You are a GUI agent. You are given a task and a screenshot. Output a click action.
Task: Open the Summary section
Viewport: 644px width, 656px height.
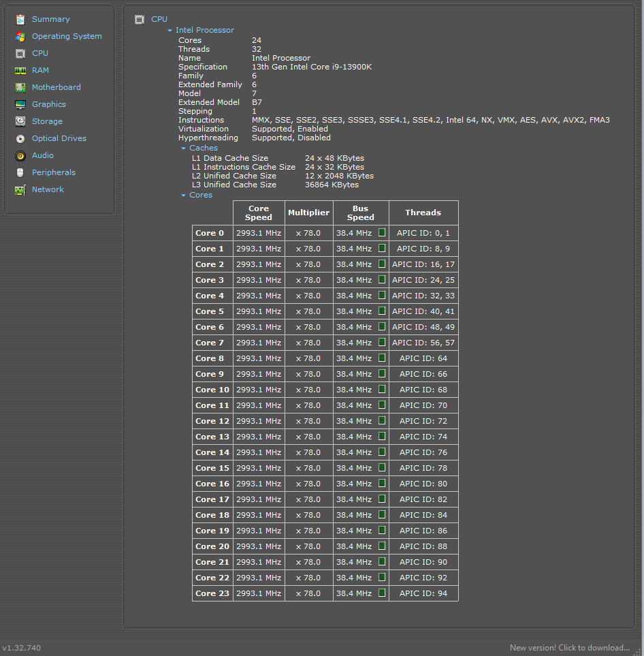[x=50, y=19]
